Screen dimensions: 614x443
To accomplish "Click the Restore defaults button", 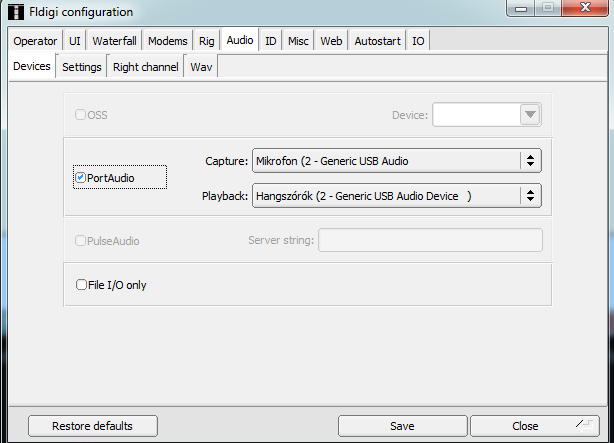I will click(93, 426).
